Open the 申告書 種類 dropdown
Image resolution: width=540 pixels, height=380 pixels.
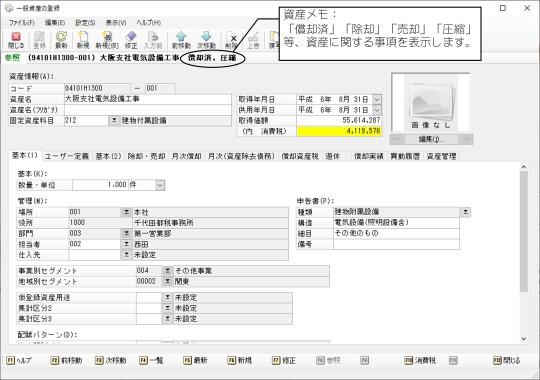(x=465, y=212)
